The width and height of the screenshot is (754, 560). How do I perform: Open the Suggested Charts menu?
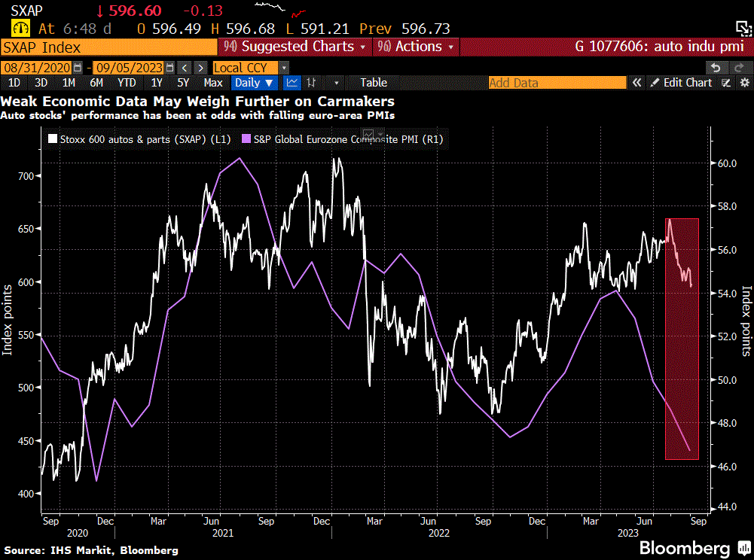pyautogui.click(x=295, y=47)
